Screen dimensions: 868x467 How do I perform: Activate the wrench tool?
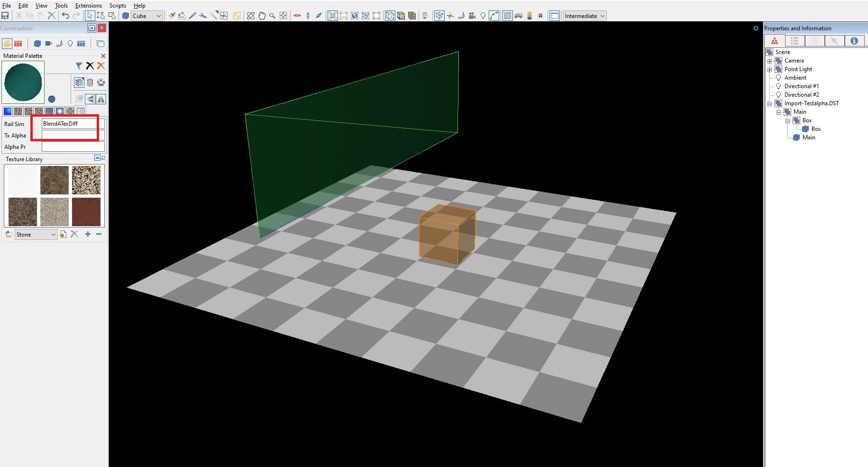tap(203, 16)
